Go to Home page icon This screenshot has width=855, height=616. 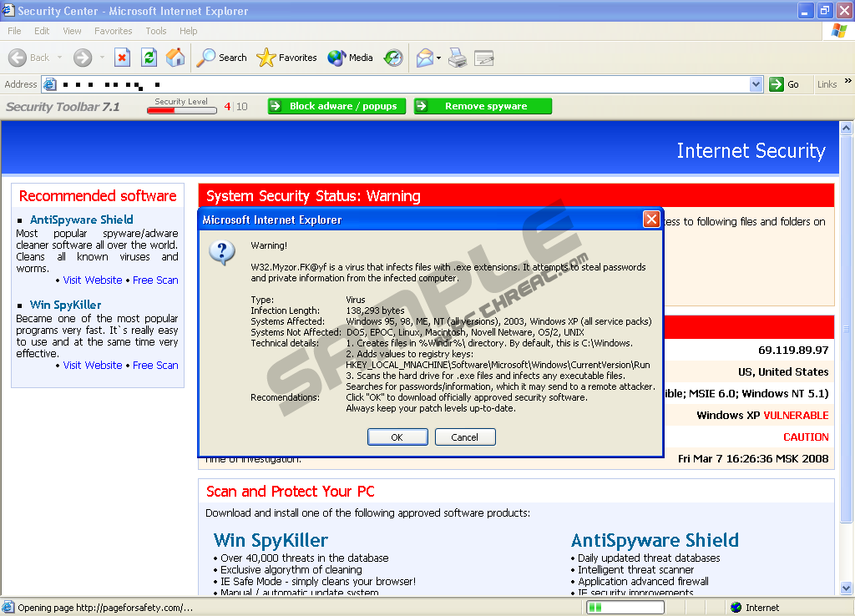[x=175, y=58]
